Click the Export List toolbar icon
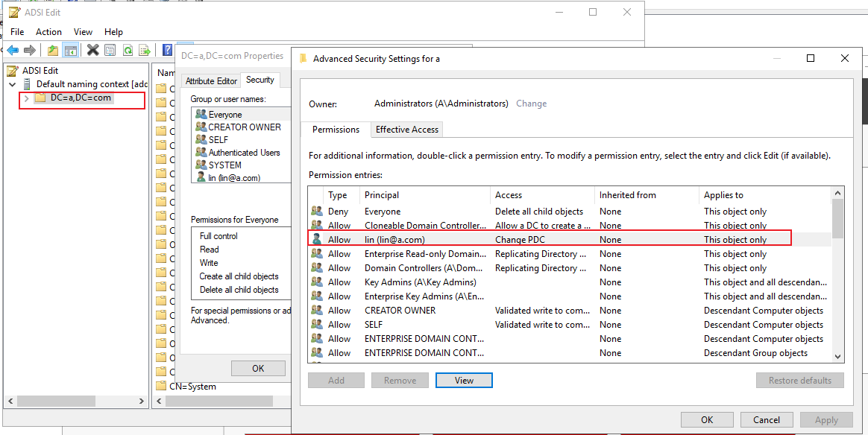 point(145,49)
